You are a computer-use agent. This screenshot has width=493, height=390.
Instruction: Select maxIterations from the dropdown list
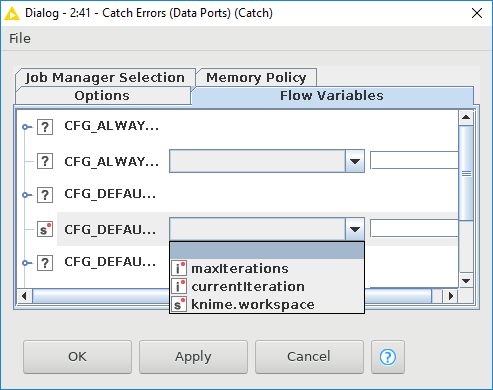pos(267,268)
